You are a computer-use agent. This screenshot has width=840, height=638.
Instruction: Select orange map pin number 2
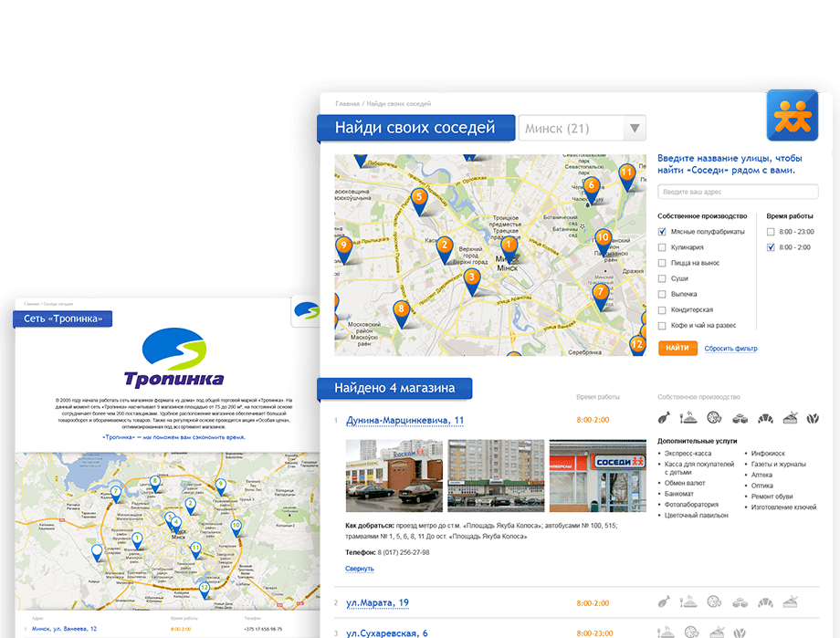[444, 249]
